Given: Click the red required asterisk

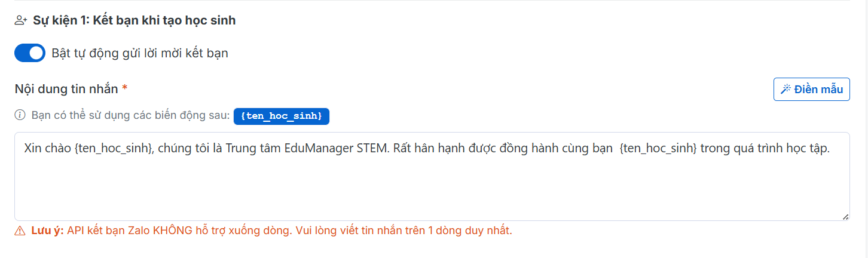Looking at the screenshot, I should click(x=125, y=89).
